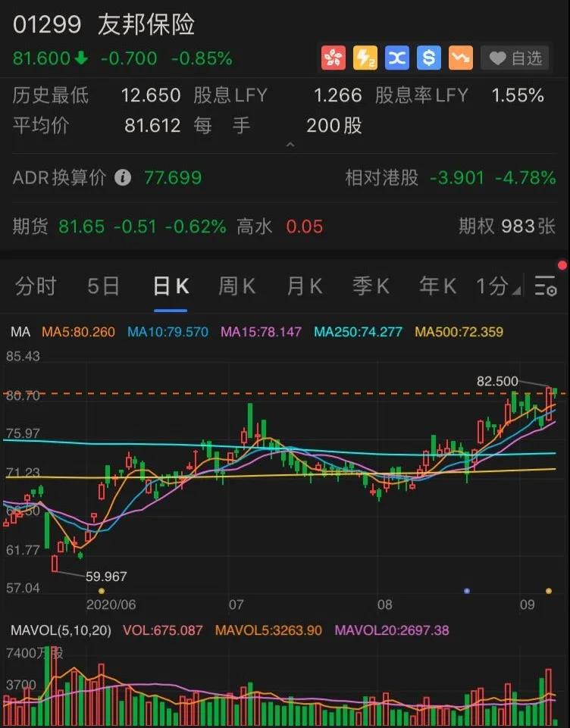Screen dimensions: 570x728
Task: Tap the 友邦保险 stock name
Action: [146, 24]
